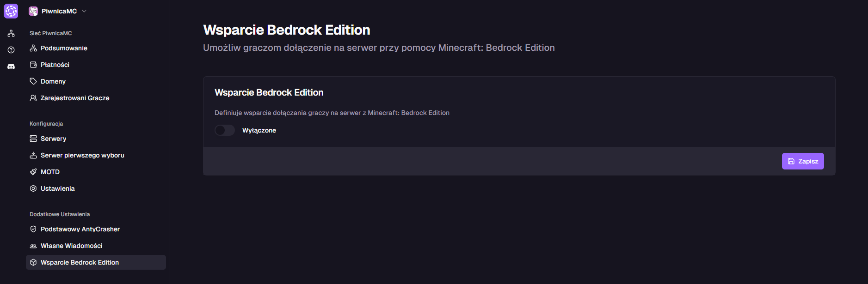Select Wsparcie Bedrock Edition sidebar entry

96,262
